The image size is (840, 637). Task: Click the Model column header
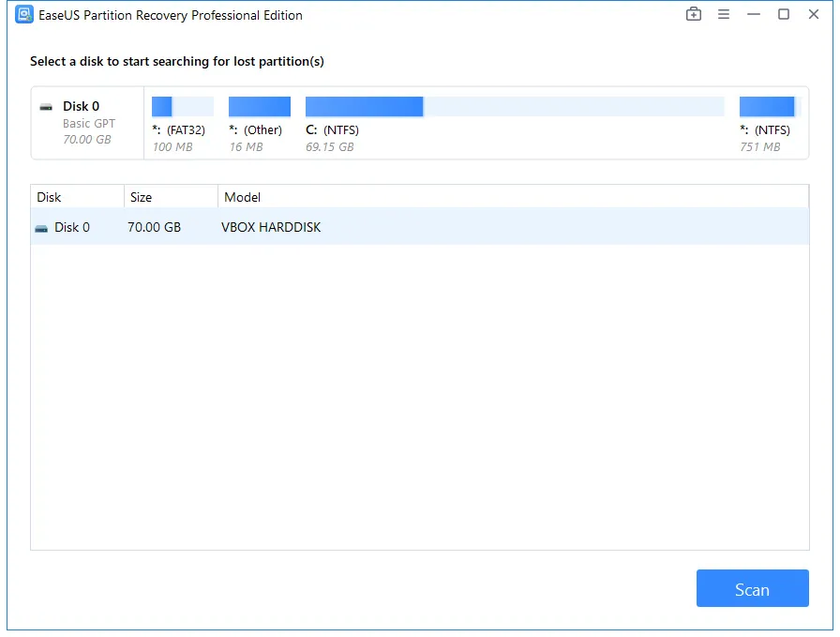pos(513,197)
